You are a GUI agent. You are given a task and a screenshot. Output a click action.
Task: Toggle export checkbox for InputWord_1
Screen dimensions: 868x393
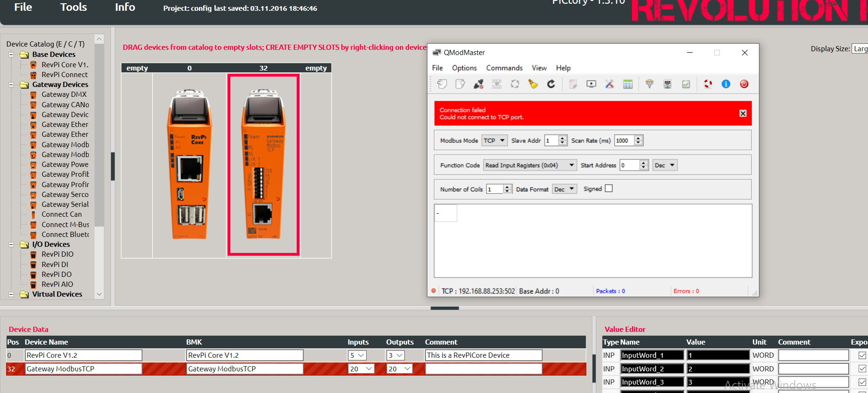862,355
